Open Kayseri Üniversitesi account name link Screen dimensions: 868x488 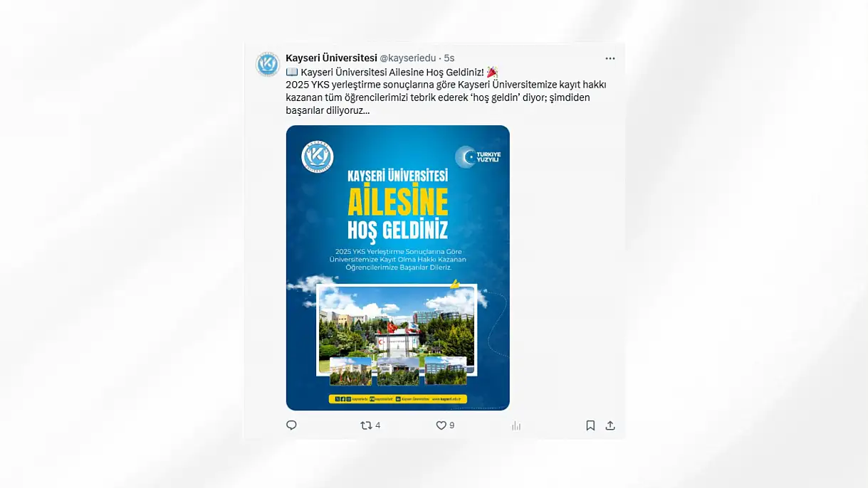pos(331,58)
